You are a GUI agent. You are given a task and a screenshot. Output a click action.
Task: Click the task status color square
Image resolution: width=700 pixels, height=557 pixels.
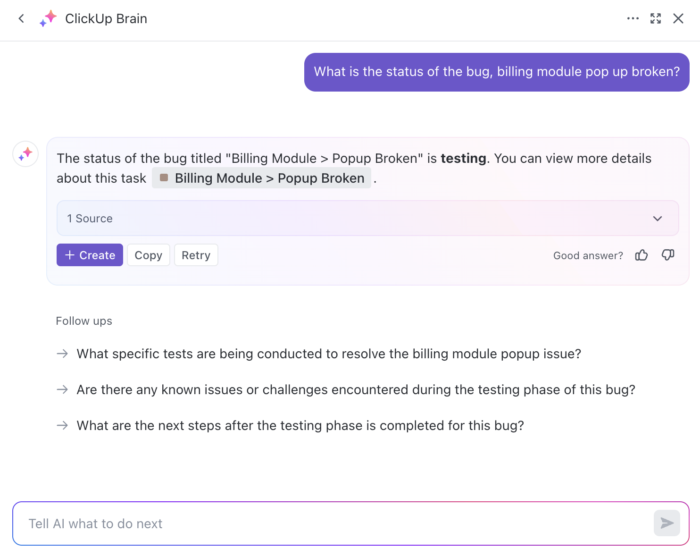click(164, 178)
